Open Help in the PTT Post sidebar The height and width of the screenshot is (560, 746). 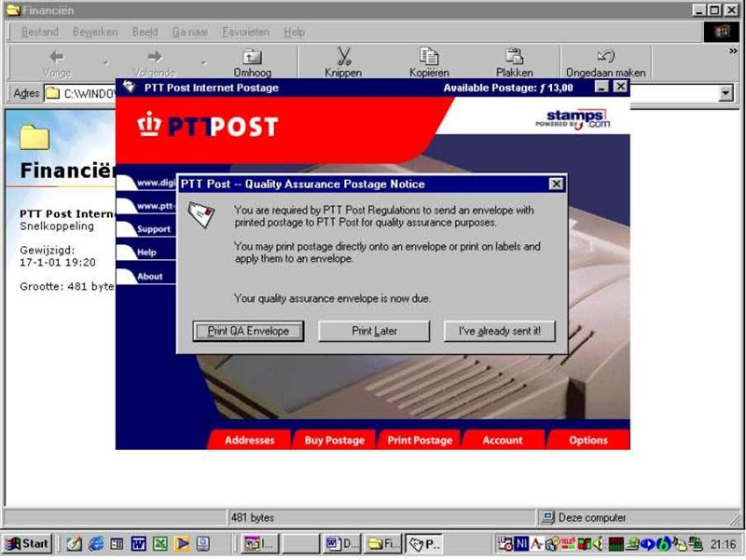click(x=146, y=253)
